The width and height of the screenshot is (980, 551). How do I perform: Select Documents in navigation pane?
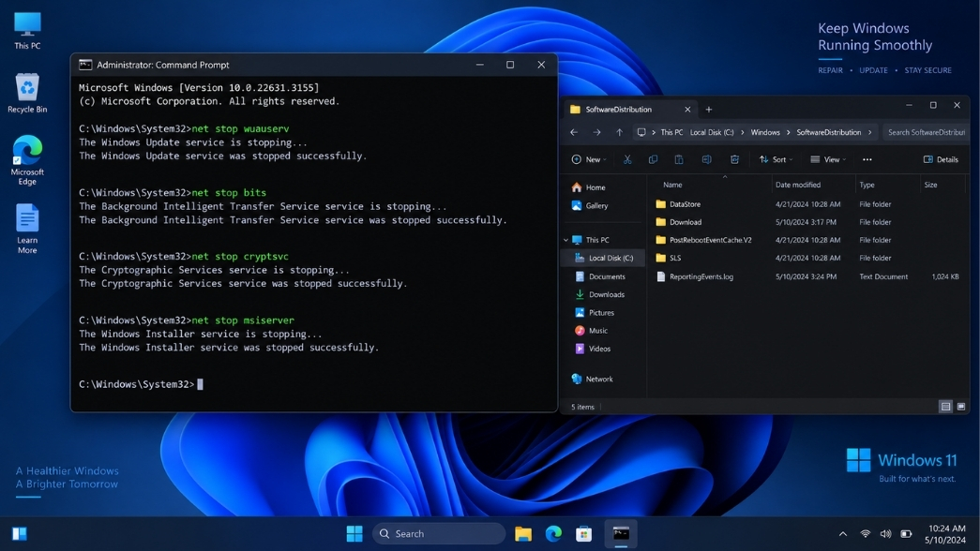(600, 276)
